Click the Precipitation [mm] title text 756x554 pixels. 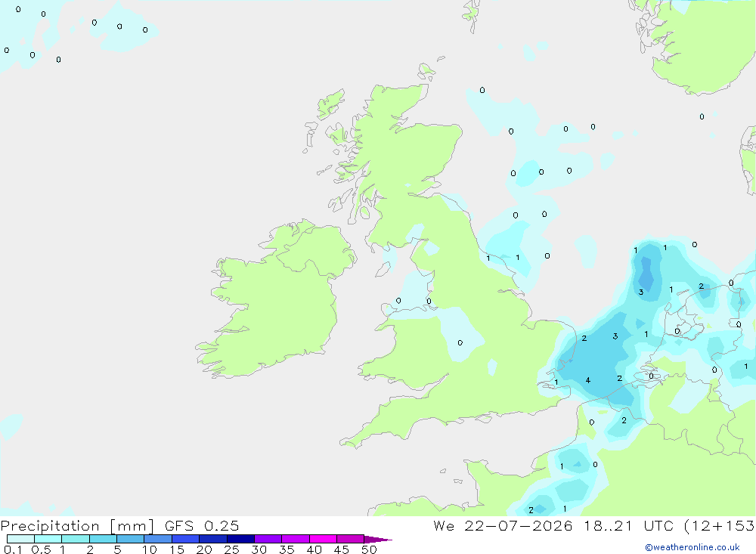(77, 526)
